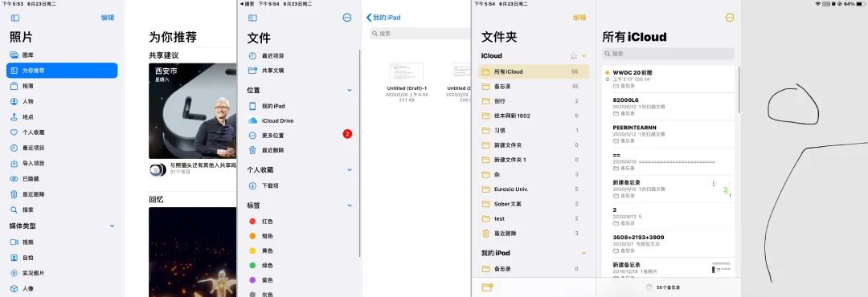
Task: Open 共享文稿 in Files sidebar
Action: pos(299,71)
